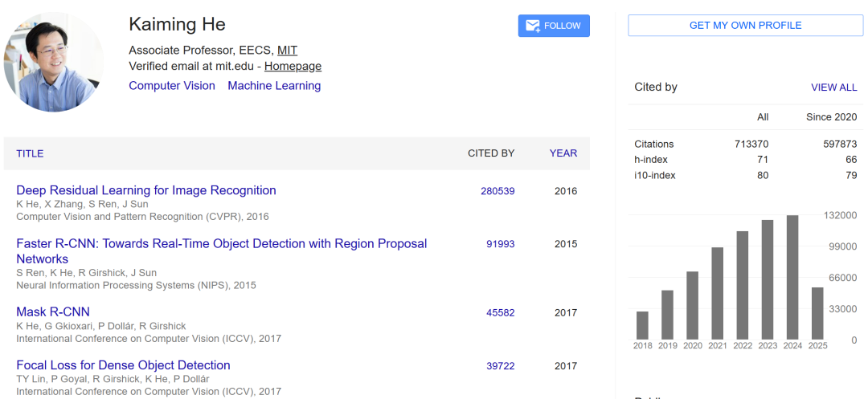Follow Kaiming He's profile
Viewport: 868px width, 399px height.
click(554, 26)
